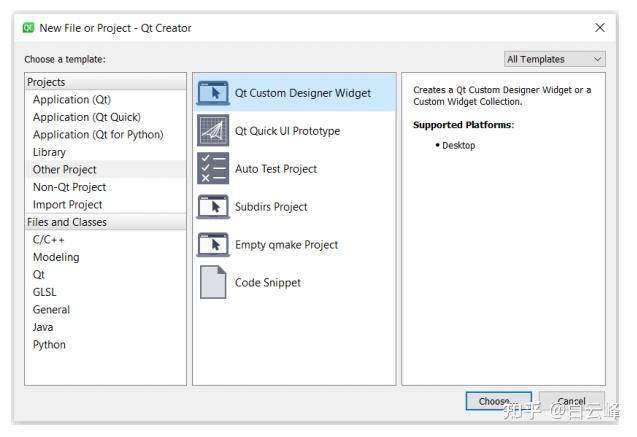Viewport: 637px width, 437px height.
Task: Select Non-Qt Project category
Action: tap(70, 187)
